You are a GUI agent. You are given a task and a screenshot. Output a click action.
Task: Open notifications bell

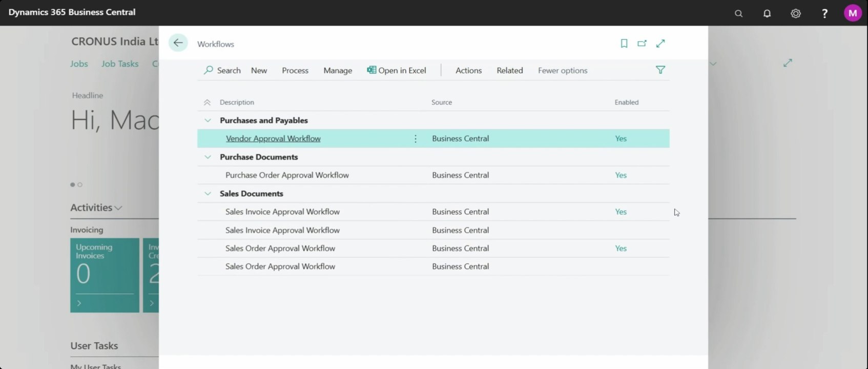click(767, 13)
